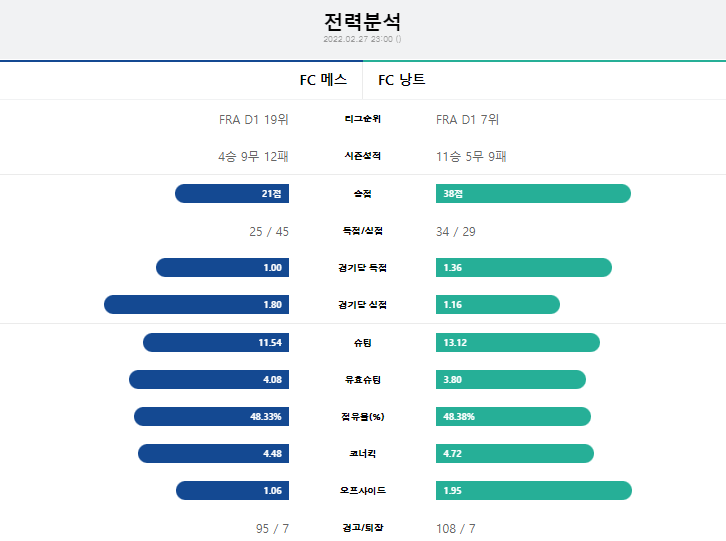Click the green 13.12 shots bar

tap(518, 343)
